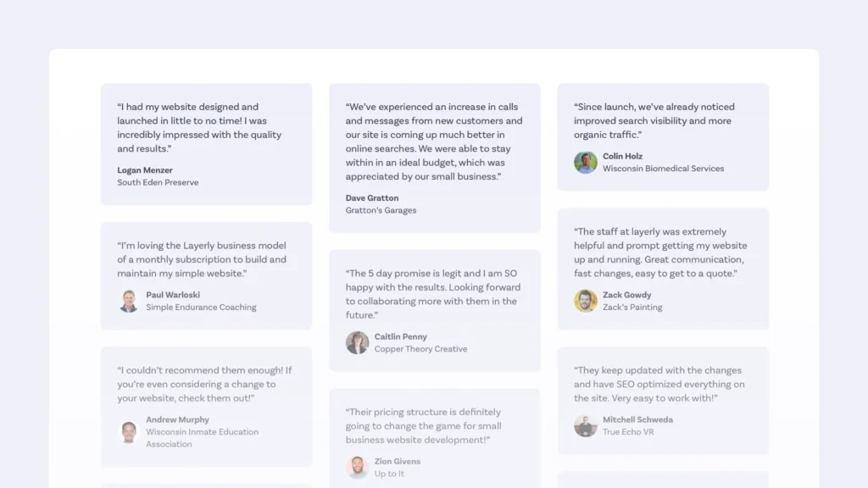Click Paul Warloski's profile picture
The width and height of the screenshot is (868, 488).
(x=129, y=301)
